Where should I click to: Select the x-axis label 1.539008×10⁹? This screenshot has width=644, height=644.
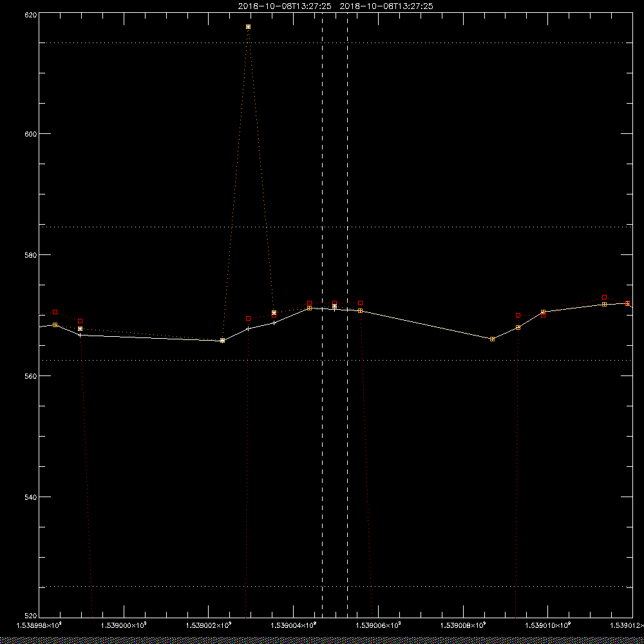(463, 625)
